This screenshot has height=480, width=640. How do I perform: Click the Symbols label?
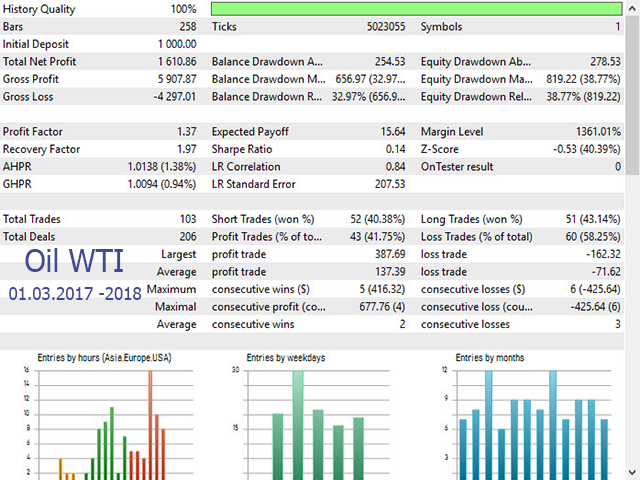[x=441, y=27]
